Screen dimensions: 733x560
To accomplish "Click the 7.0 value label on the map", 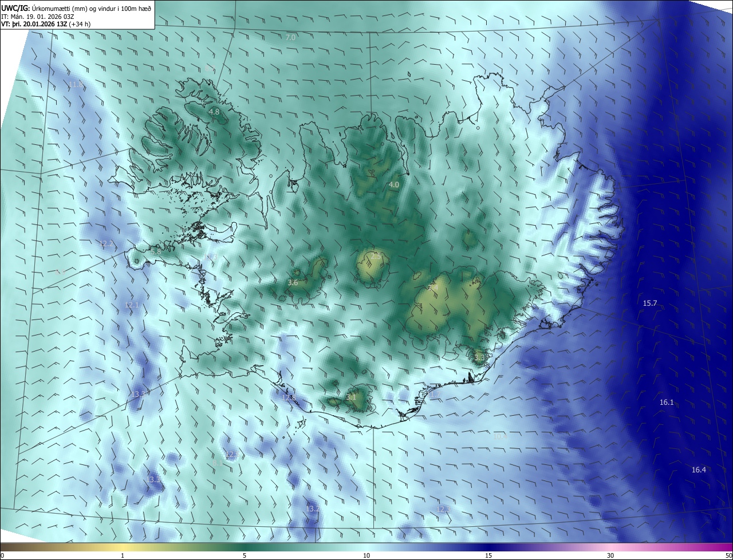I will pyautogui.click(x=290, y=37).
